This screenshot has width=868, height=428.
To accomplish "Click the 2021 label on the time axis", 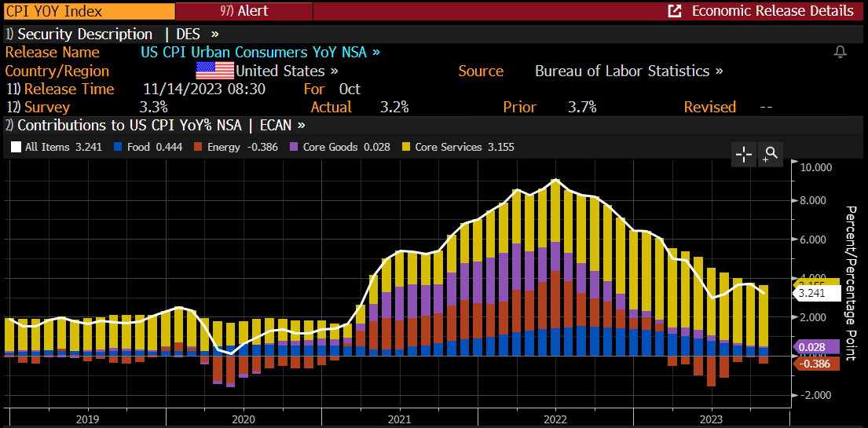I will click(400, 419).
